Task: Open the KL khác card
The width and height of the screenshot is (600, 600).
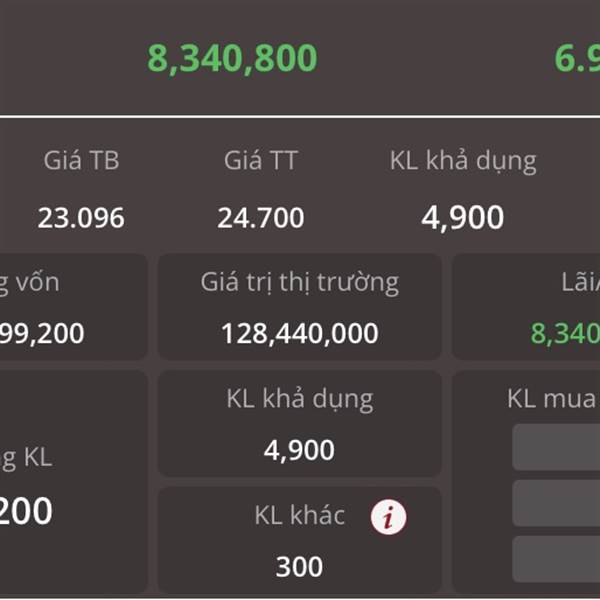Action: (x=300, y=540)
